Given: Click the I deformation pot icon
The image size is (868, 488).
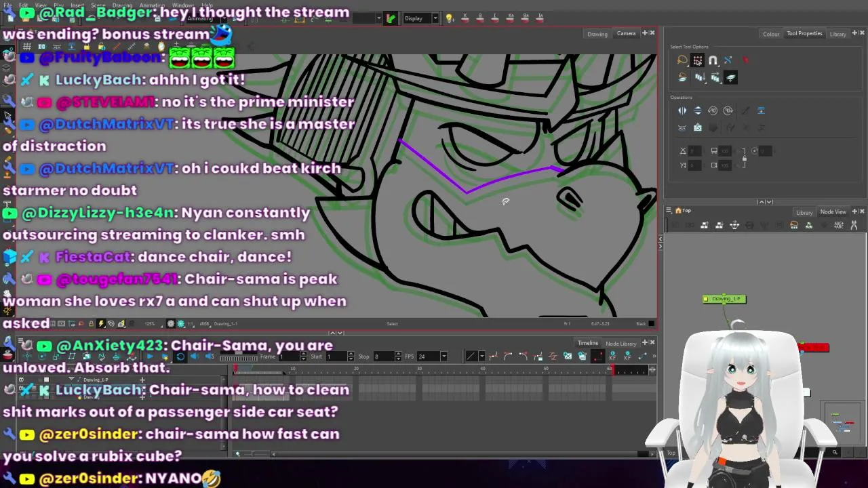Looking at the screenshot, I should point(495,18).
